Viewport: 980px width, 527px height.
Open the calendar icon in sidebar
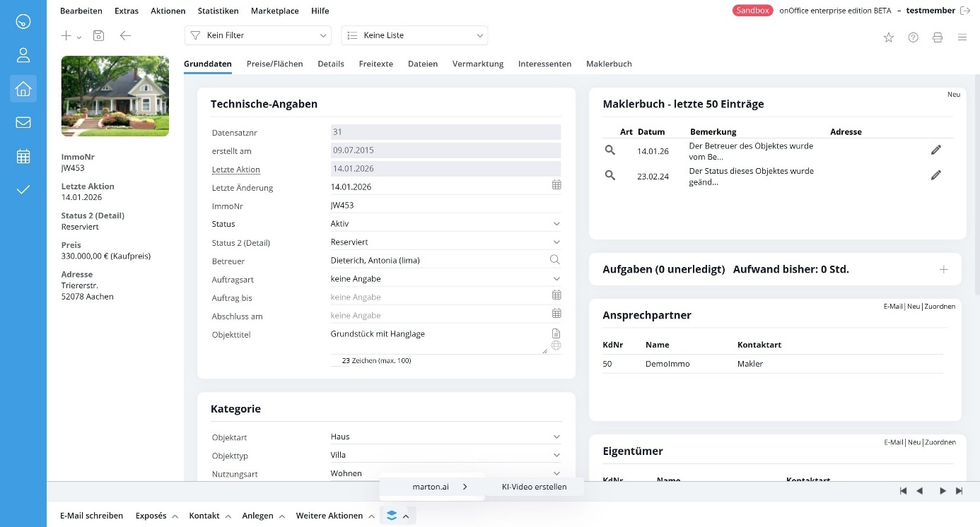tap(23, 156)
